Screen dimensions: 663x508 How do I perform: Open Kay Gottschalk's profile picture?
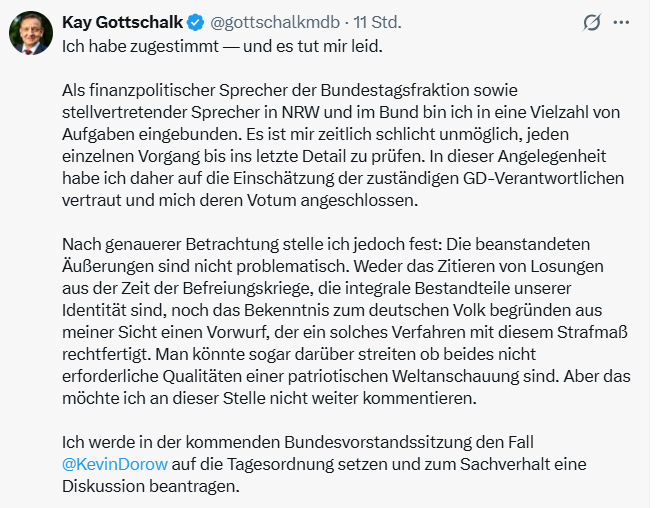point(31,34)
